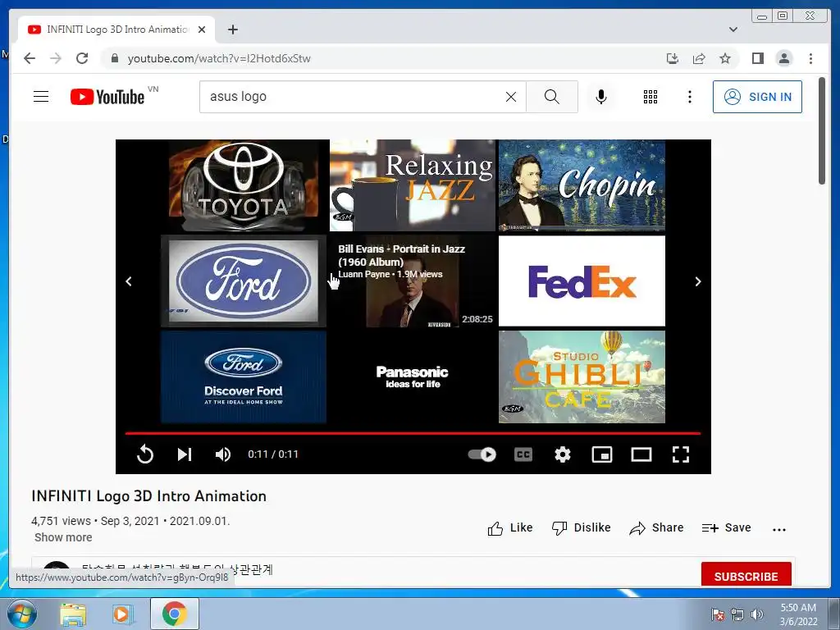Open the Chrome profile avatar
The image size is (840, 630).
[x=783, y=58]
